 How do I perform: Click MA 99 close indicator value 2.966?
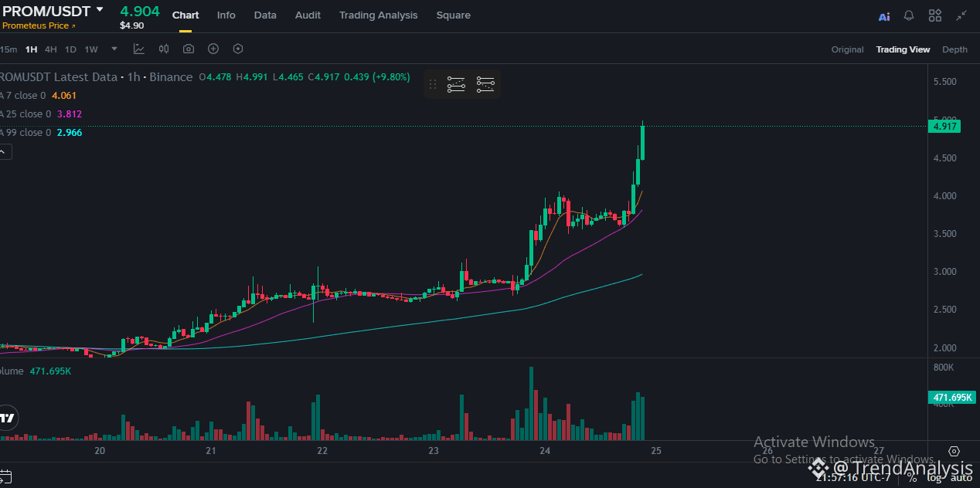coord(70,133)
